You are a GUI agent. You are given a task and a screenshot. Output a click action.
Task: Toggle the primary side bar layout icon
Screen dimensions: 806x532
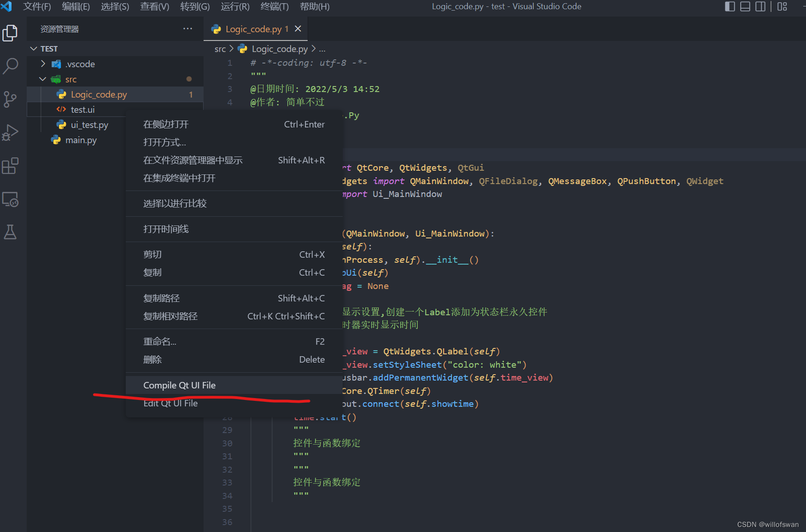point(730,6)
